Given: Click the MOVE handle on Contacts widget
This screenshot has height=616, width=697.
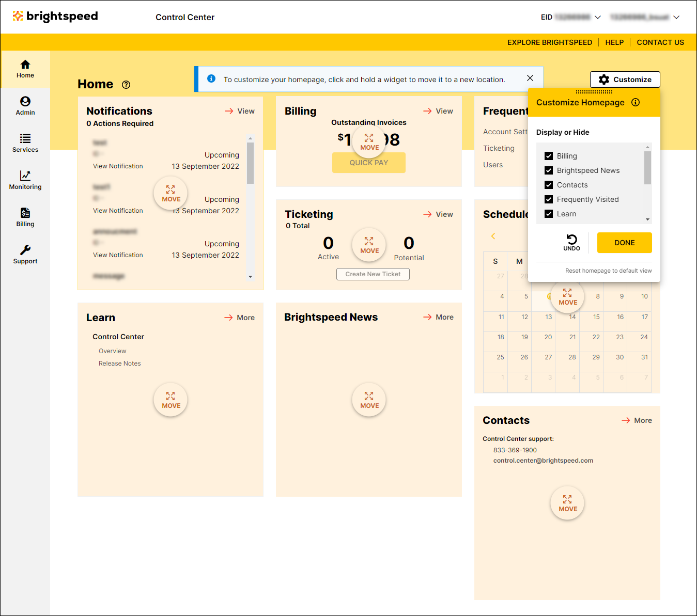Looking at the screenshot, I should click(567, 503).
